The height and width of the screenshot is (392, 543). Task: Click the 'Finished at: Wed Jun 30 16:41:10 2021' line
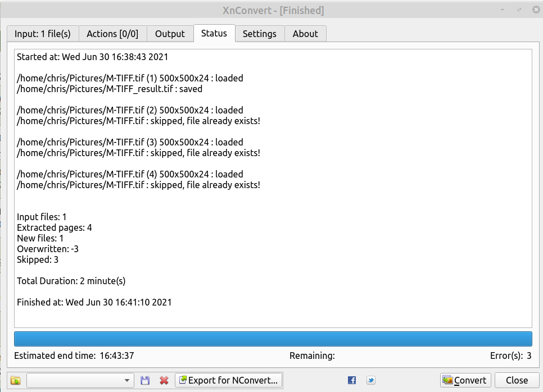coord(94,302)
